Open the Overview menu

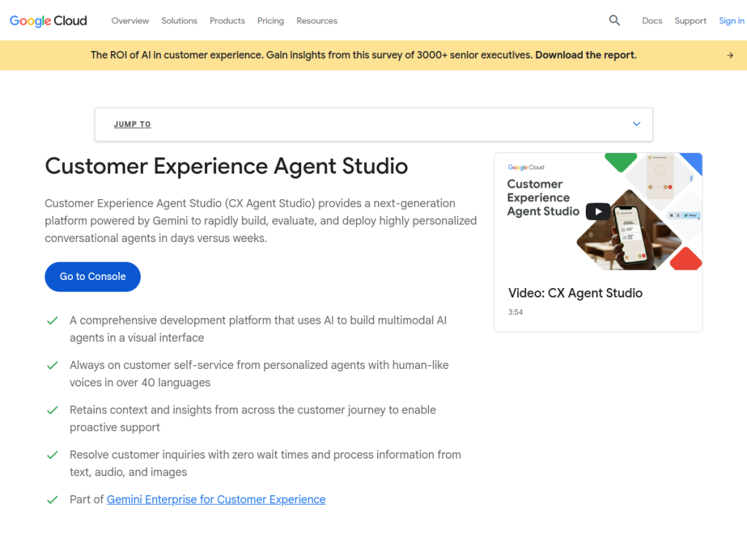130,20
